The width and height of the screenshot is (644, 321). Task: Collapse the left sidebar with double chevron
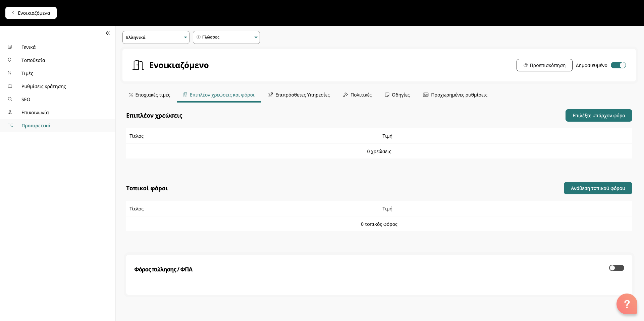coord(108,33)
